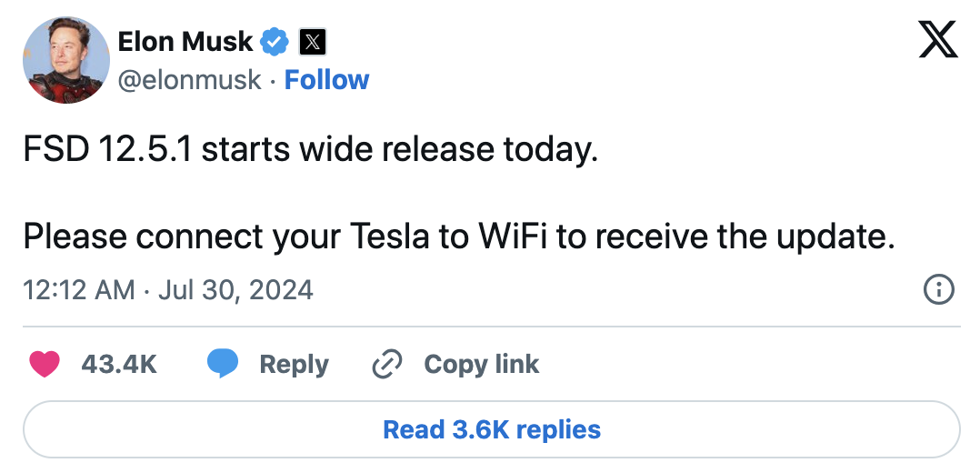980x473 pixels.
Task: Follow the elonmusk account
Action: click(x=326, y=80)
